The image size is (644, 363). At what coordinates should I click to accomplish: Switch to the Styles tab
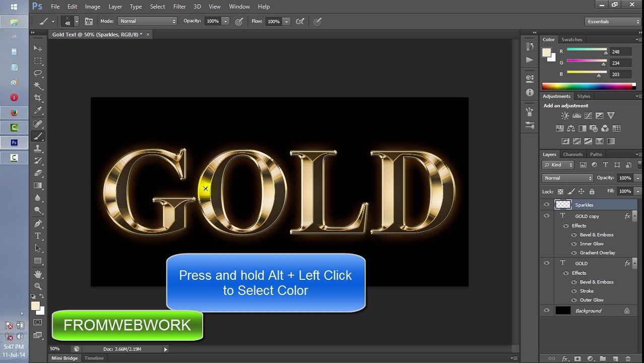(584, 96)
